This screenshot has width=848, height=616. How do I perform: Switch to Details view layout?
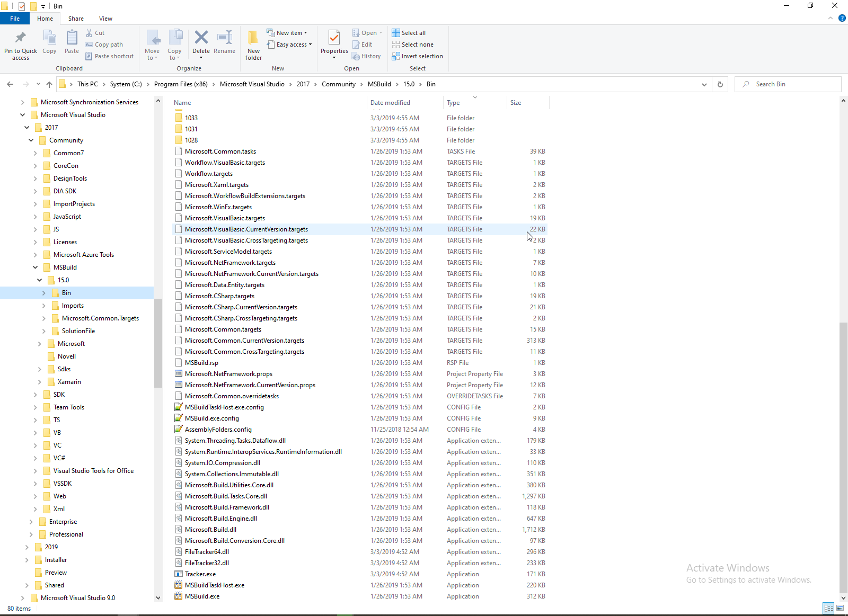(x=828, y=608)
